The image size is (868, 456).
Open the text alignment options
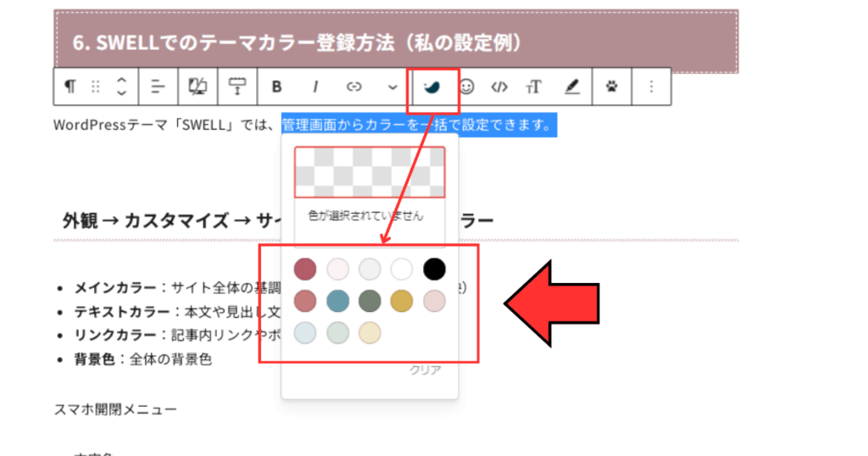click(158, 86)
